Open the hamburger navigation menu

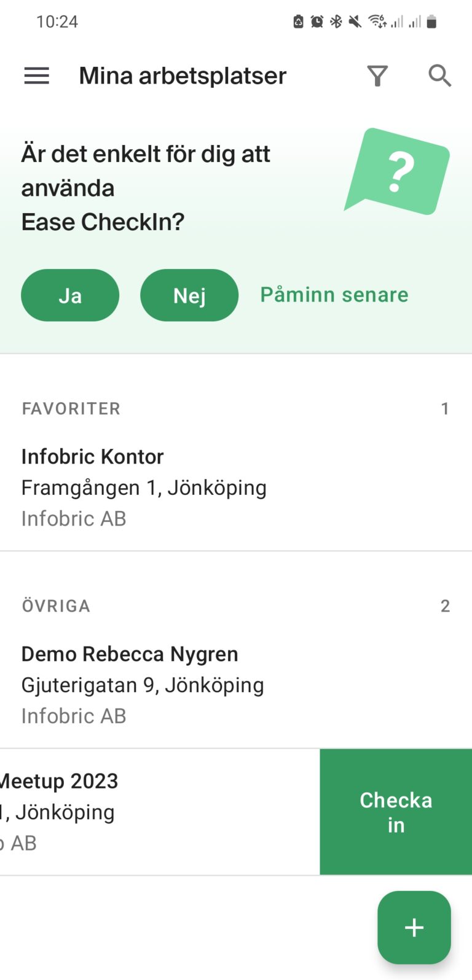click(37, 76)
